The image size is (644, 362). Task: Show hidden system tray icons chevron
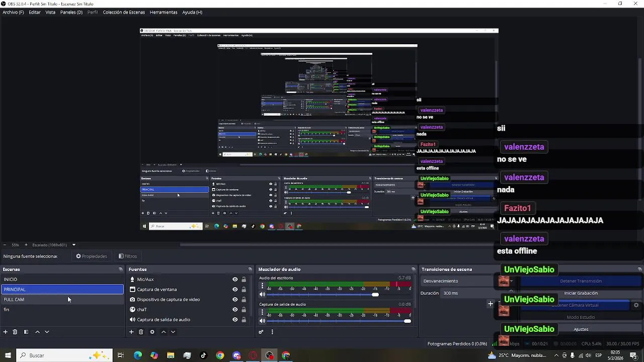(x=556, y=355)
